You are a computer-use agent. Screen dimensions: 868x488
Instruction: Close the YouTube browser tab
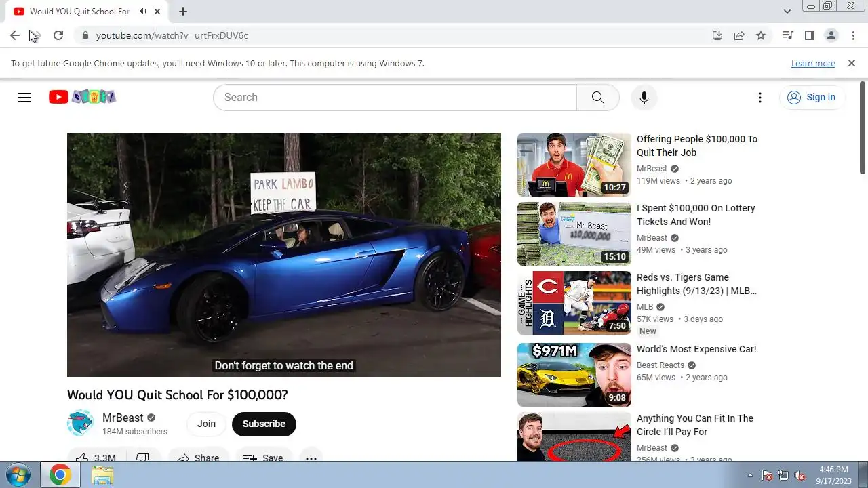(x=158, y=12)
